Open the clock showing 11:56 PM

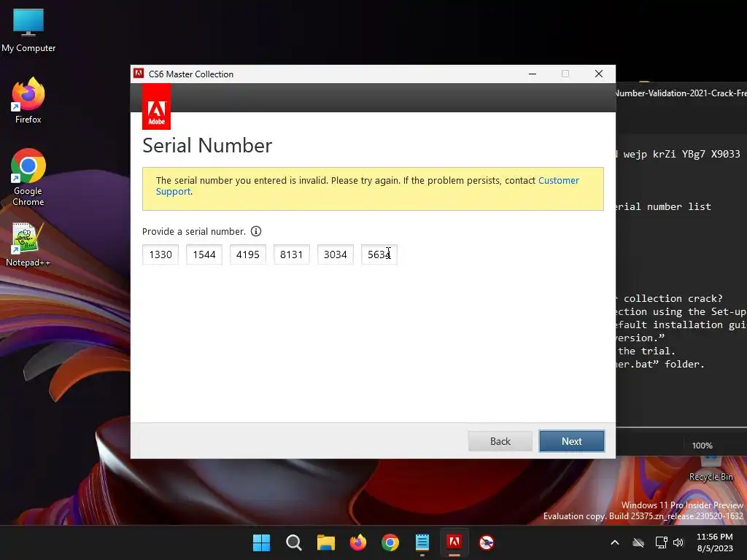715,542
